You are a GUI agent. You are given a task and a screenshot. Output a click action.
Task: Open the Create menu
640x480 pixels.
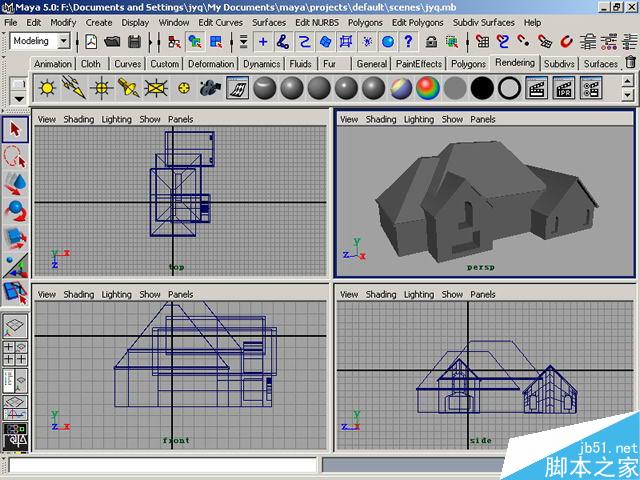tap(99, 22)
